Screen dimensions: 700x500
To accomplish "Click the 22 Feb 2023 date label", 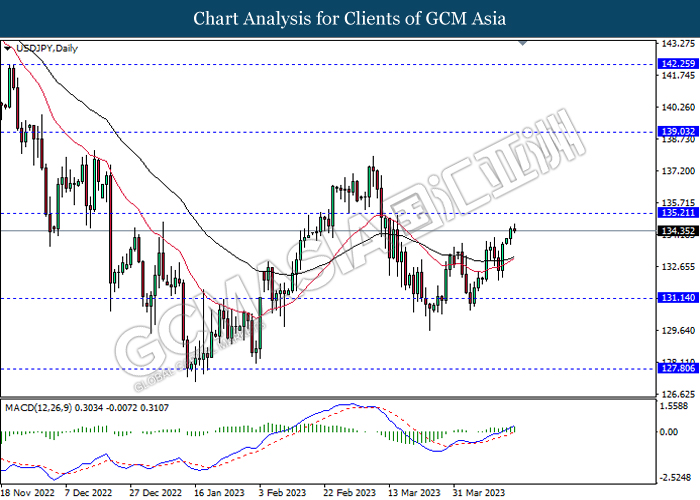I will point(350,493).
